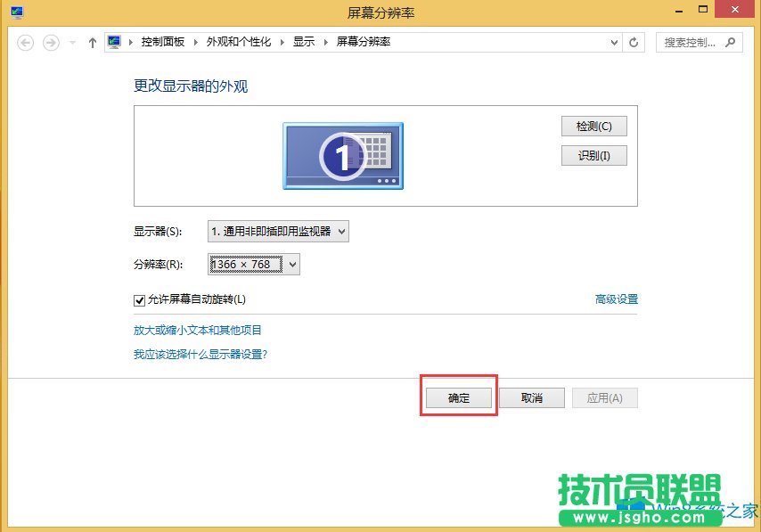The image size is (761, 532).
Task: Click the application icon in the title bar
Action: tap(16, 10)
